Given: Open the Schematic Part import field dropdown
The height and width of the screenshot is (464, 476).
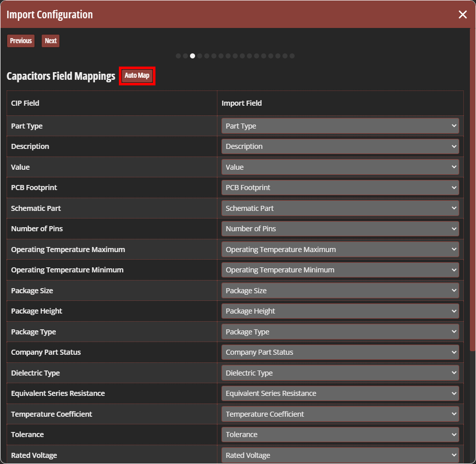Looking at the screenshot, I should click(x=339, y=208).
